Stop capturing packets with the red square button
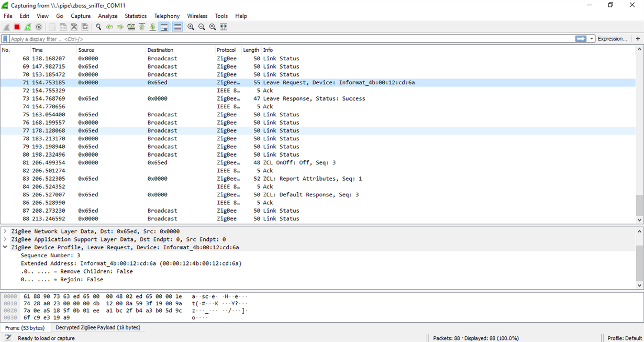Viewport: 644px width, 342px height. pos(17,27)
